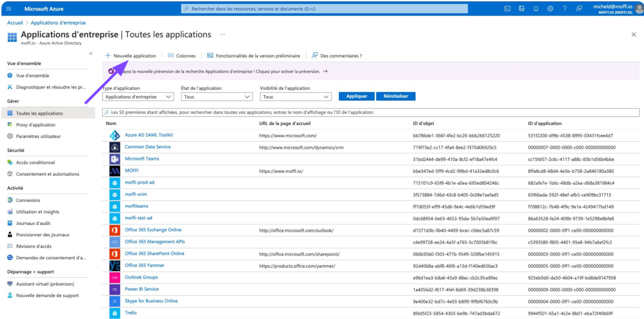
Task: Open Accès conditionnel in sidebar
Action: pos(35,163)
